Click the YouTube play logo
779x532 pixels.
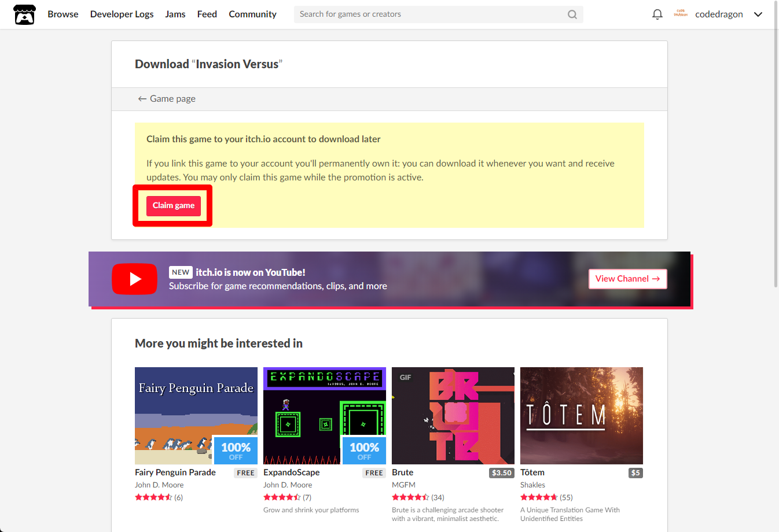[x=134, y=279]
